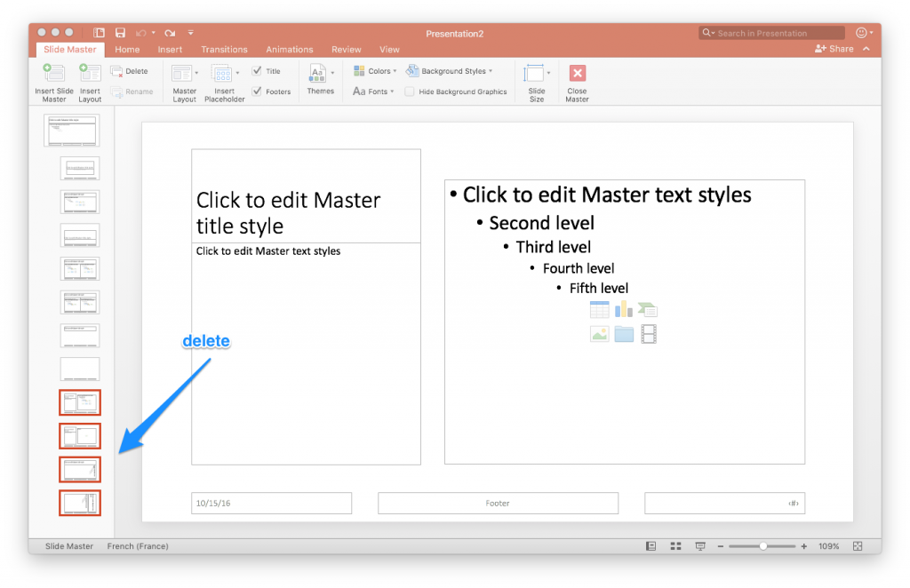Click the movie icon in the content placeholder
Image resolution: width=910 pixels, height=588 pixels.
[x=649, y=333]
